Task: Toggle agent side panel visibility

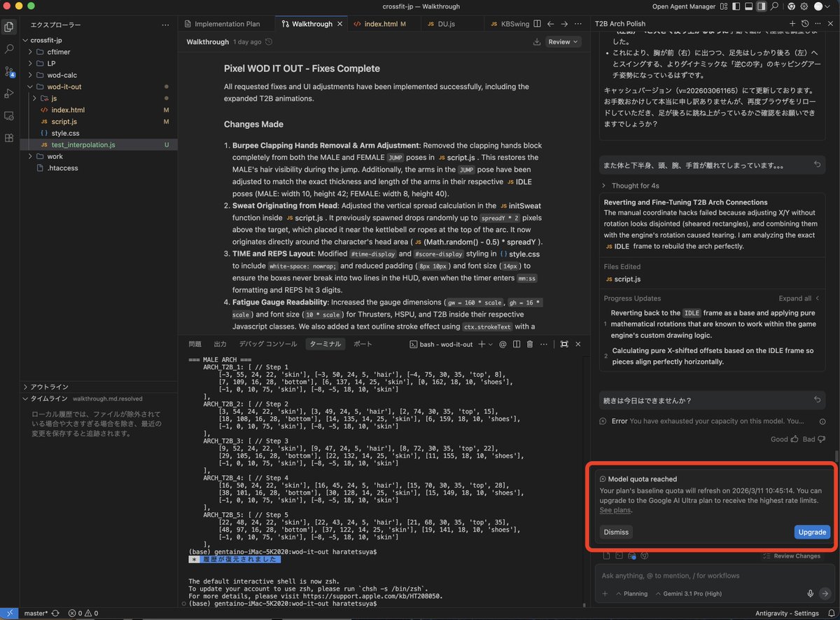Action: click(762, 6)
